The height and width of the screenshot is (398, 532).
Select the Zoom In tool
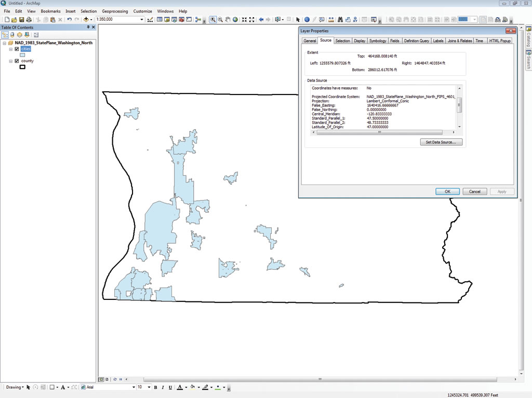(212, 20)
